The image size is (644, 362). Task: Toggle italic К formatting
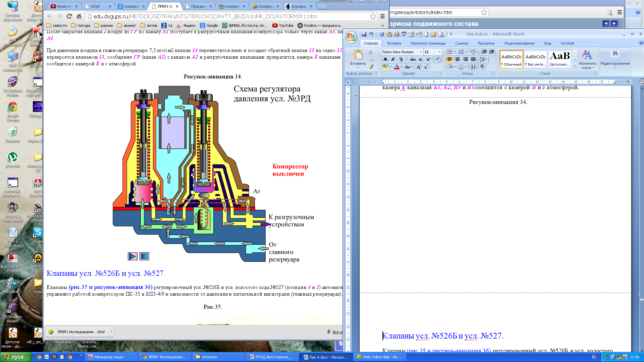pyautogui.click(x=393, y=59)
